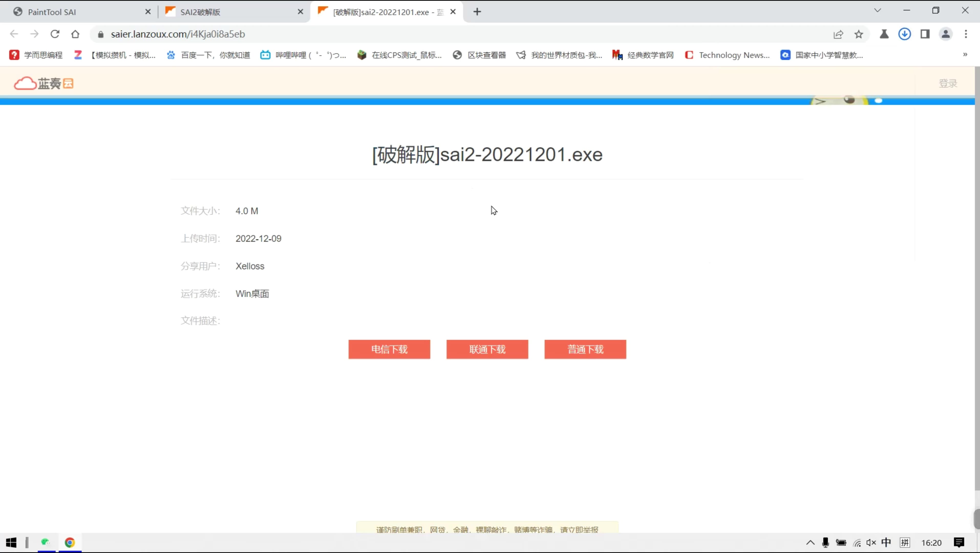Screen dimensions: 980x553
Task: Open the WeChat taskbar icon
Action: point(46,542)
